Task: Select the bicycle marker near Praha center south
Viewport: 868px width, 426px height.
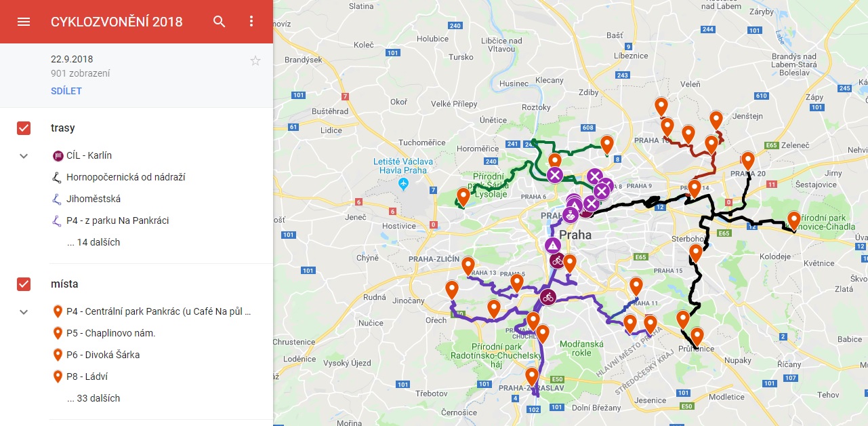Action: pos(557,260)
